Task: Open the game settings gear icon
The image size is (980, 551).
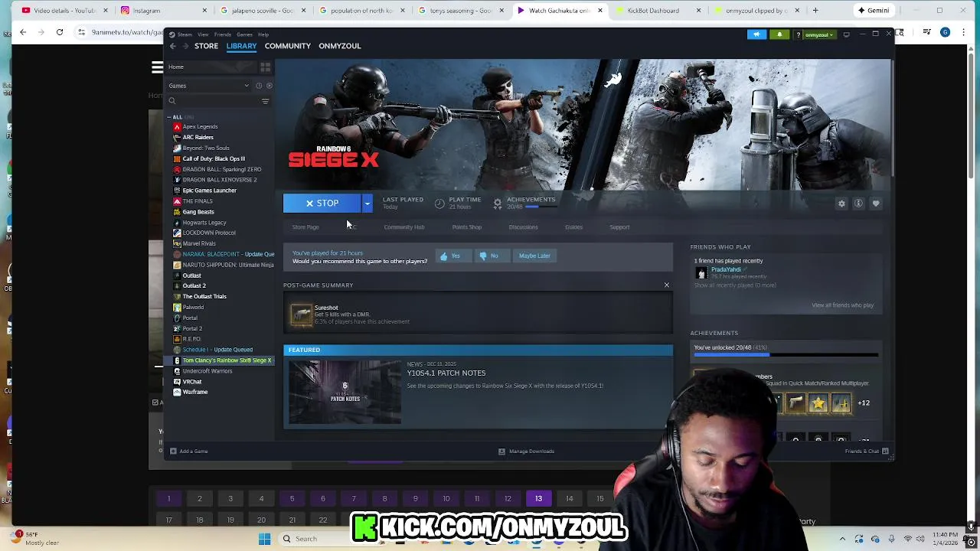Action: click(x=841, y=204)
